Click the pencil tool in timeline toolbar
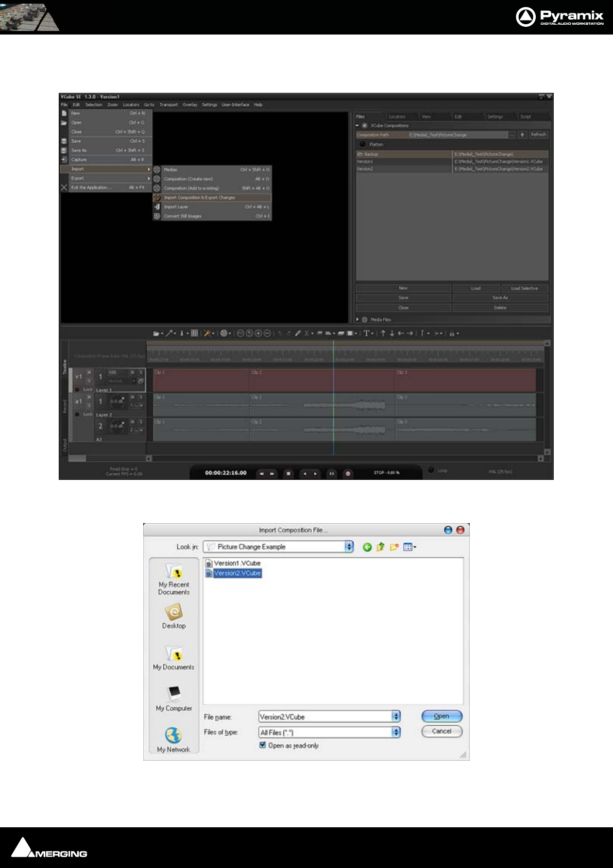The height and width of the screenshot is (868, 613). [298, 333]
